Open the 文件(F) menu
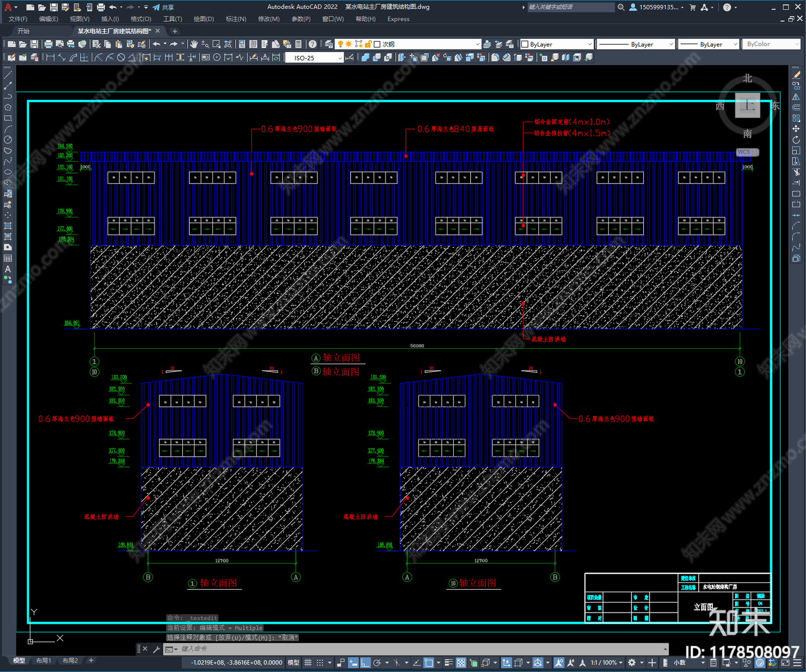Image resolution: width=806 pixels, height=672 pixels. (18, 19)
